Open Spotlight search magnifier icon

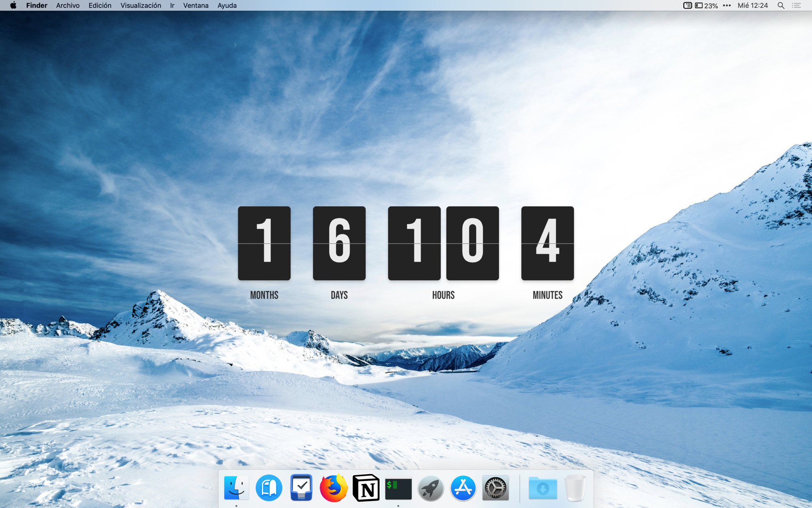[781, 5]
